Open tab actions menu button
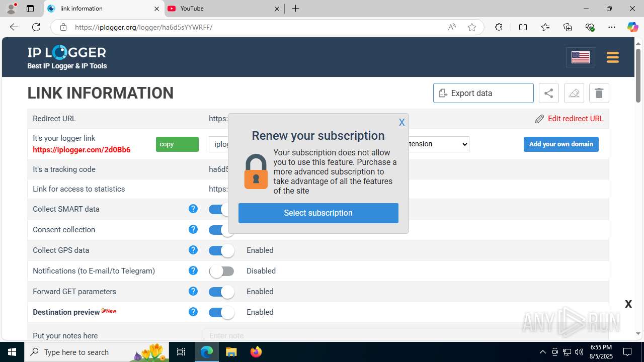 pyautogui.click(x=30, y=9)
